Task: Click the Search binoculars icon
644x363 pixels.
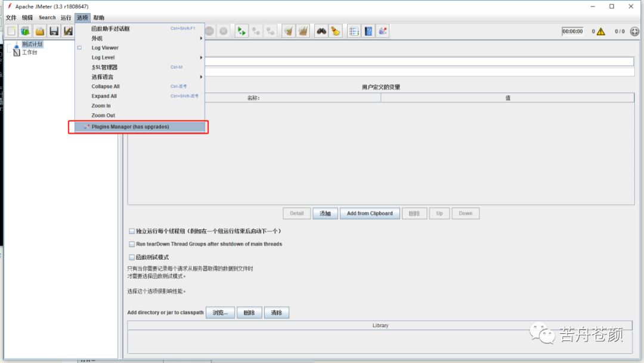Action: (x=321, y=31)
